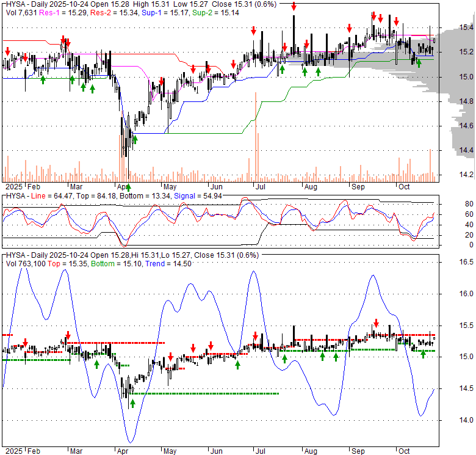Select the blue 'Trend = 14.50' legend
Viewport: 476px width, 455px height.
[x=168, y=264]
